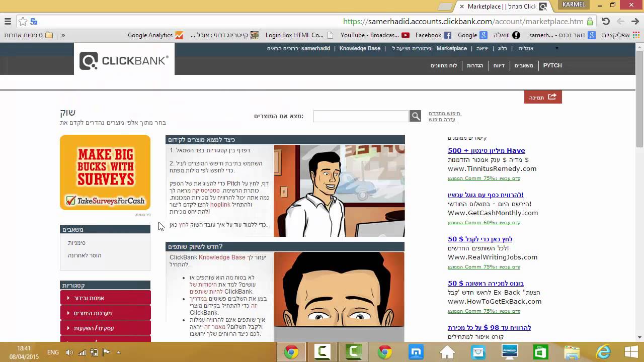Open the Facebook bookmark

tap(433, 35)
